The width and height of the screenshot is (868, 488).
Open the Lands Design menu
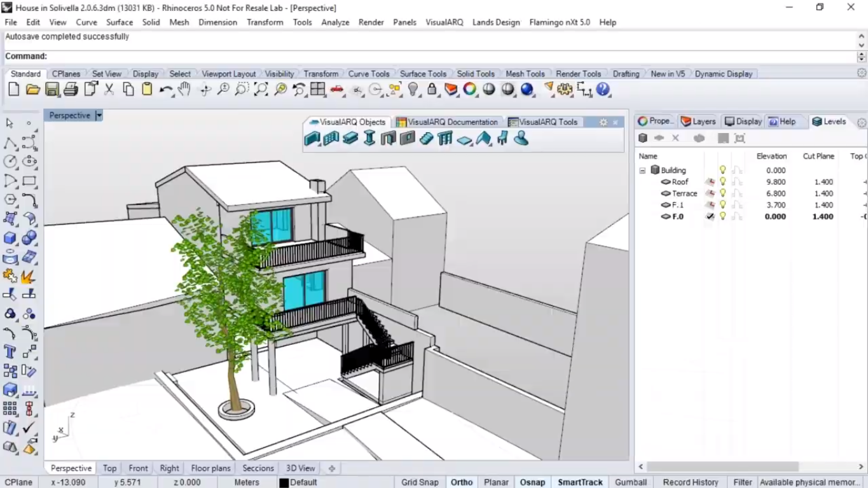pos(496,22)
